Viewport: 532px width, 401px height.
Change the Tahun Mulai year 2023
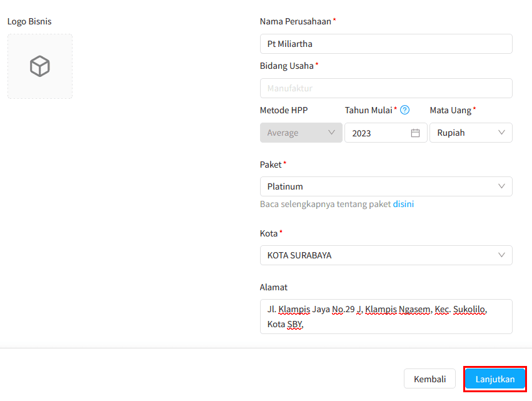point(386,133)
